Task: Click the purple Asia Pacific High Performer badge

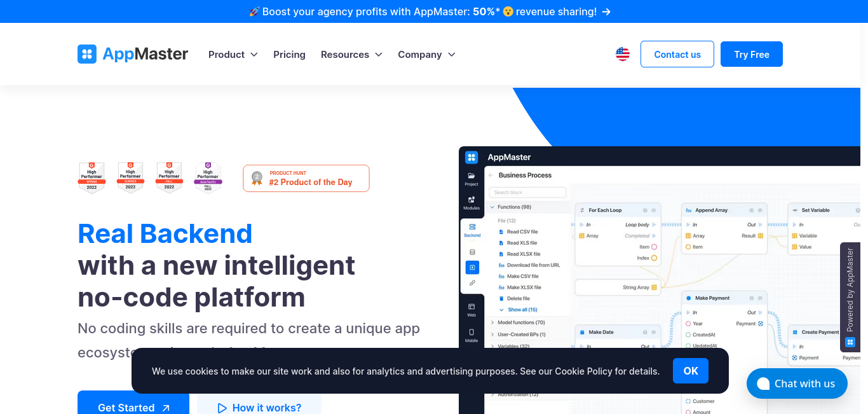Action: [x=208, y=177]
